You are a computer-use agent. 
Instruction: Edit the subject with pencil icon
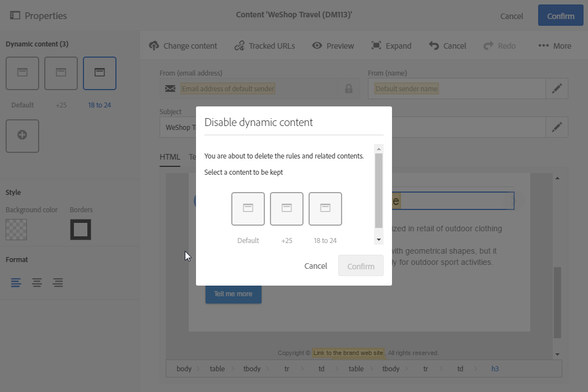pos(557,127)
